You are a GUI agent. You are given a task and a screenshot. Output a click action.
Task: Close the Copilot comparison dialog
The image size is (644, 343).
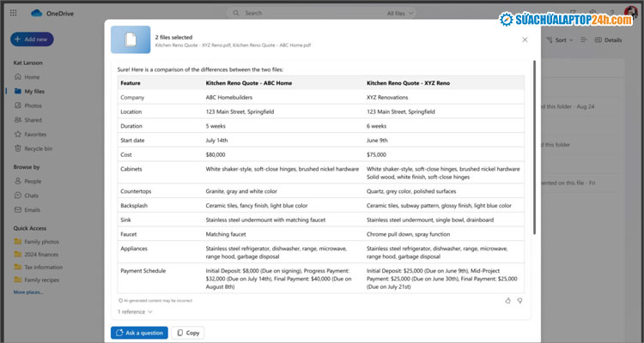pyautogui.click(x=525, y=39)
